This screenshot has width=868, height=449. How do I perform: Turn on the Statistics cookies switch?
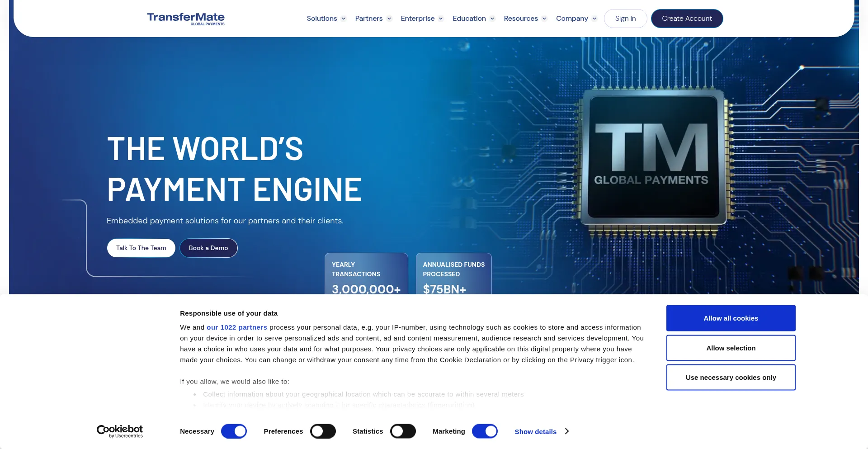point(403,431)
